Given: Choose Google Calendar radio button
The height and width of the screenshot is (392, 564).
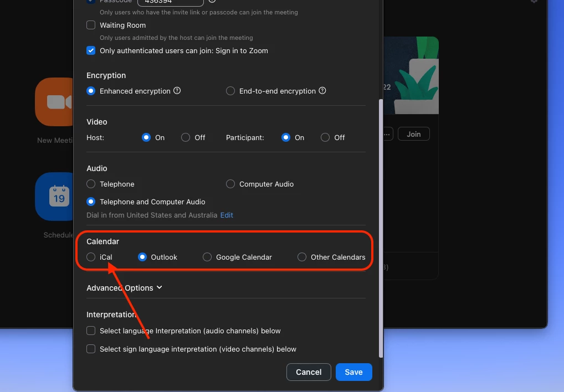Looking at the screenshot, I should point(207,257).
